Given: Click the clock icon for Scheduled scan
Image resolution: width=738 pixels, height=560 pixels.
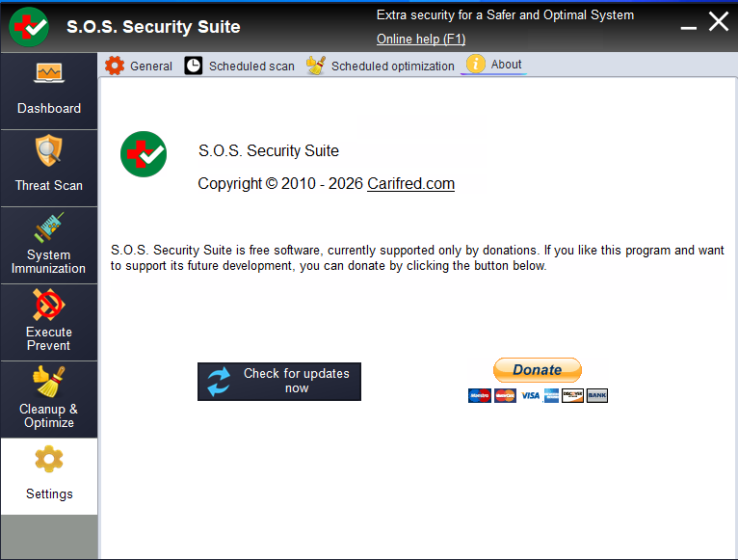Looking at the screenshot, I should tap(193, 66).
